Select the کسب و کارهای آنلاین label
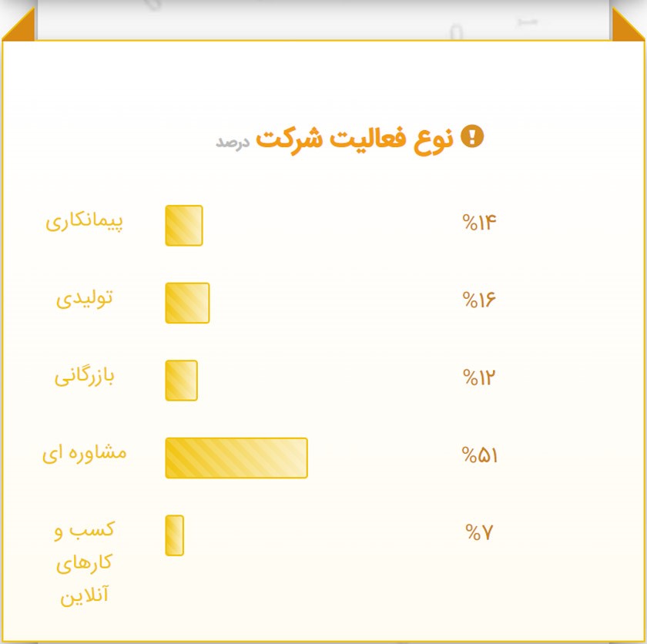Screen dimensions: 647x644 click(x=85, y=563)
